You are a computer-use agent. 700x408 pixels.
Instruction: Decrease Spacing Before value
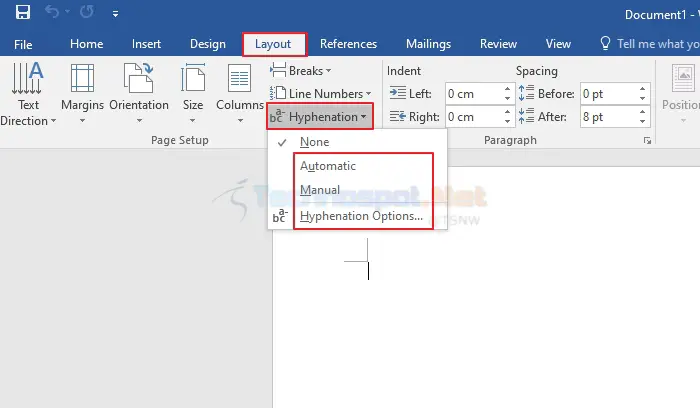(642, 99)
